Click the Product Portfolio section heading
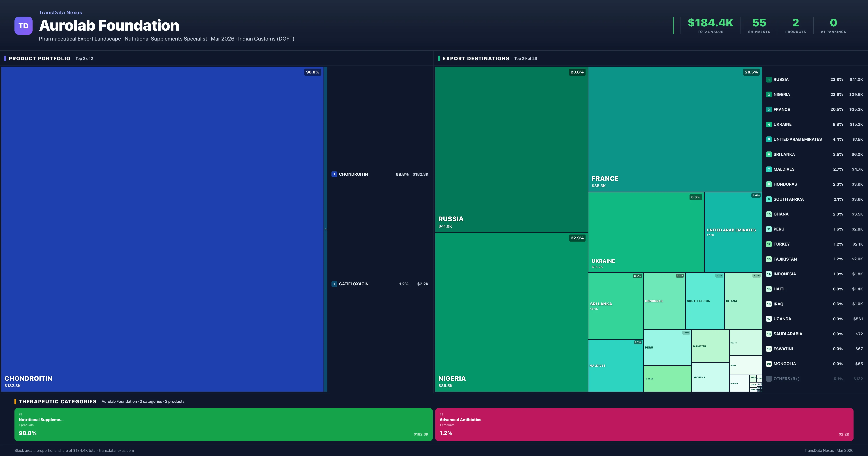This screenshot has width=868, height=456. tap(39, 59)
